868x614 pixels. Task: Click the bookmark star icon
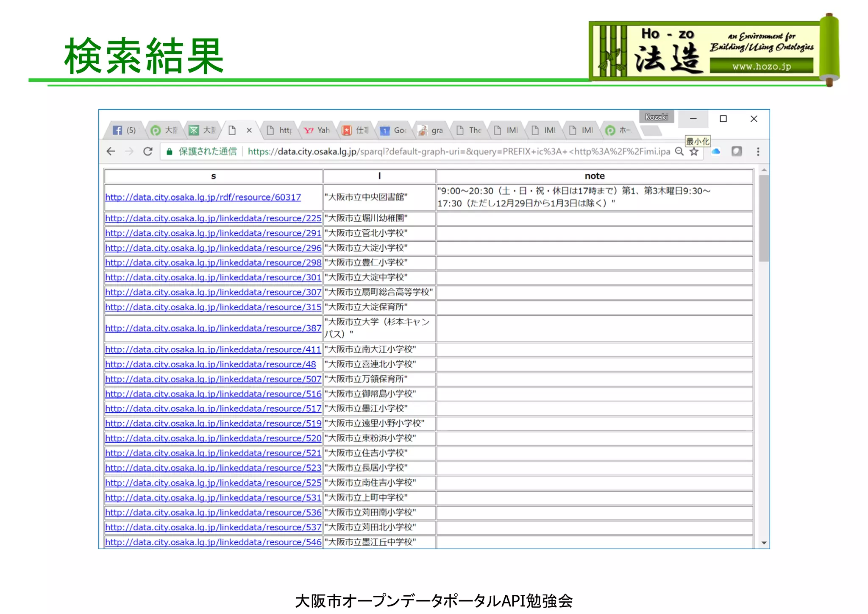(694, 151)
